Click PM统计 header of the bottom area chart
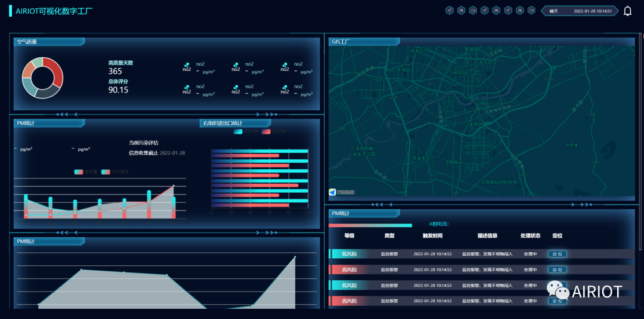The height and width of the screenshot is (319, 644). 49,241
